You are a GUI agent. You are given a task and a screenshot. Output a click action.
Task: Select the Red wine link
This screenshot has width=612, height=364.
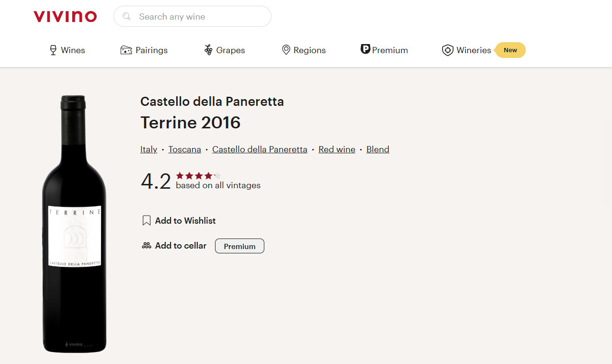coord(337,149)
